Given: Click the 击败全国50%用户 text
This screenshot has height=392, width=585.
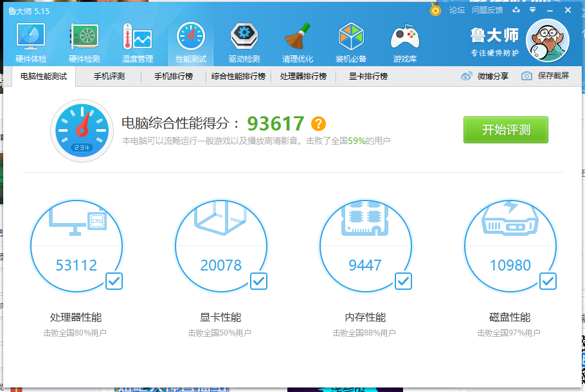Looking at the screenshot, I should click(219, 333).
